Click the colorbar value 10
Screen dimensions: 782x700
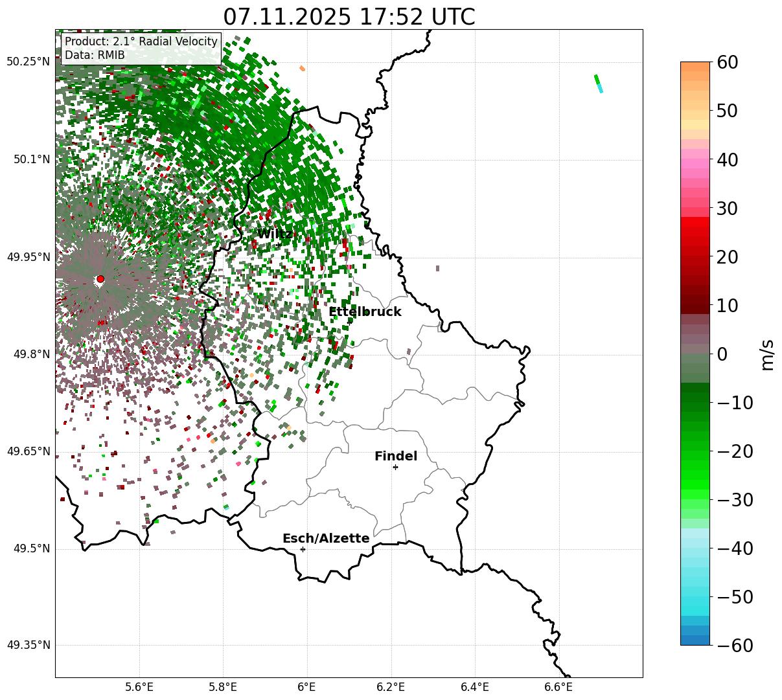pyautogui.click(x=727, y=306)
